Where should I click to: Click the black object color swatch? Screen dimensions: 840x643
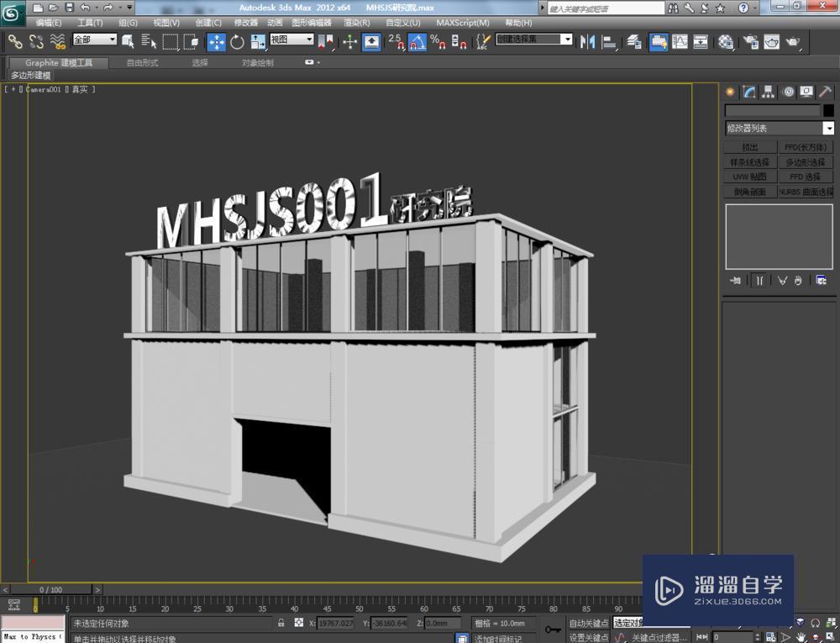pyautogui.click(x=828, y=110)
